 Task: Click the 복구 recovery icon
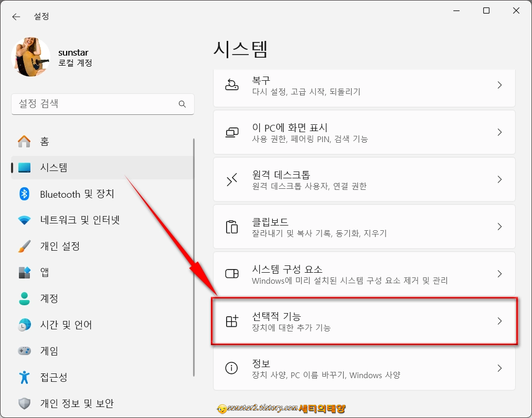coord(232,85)
